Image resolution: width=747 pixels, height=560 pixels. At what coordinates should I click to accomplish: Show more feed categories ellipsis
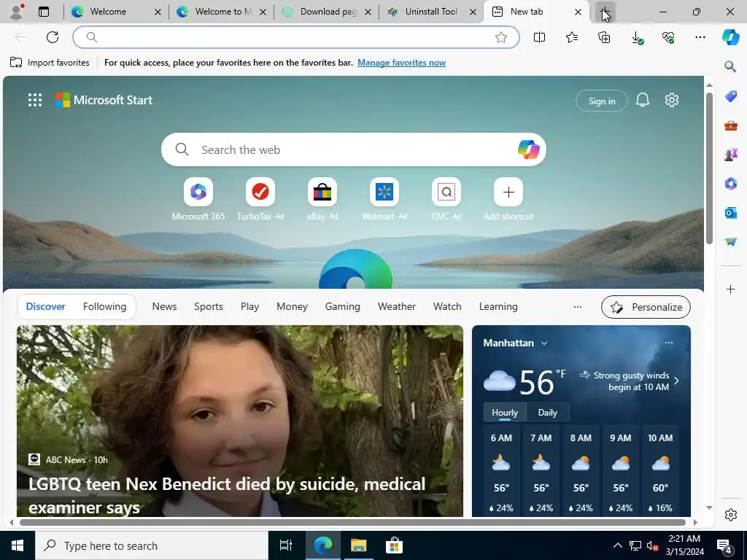578,307
